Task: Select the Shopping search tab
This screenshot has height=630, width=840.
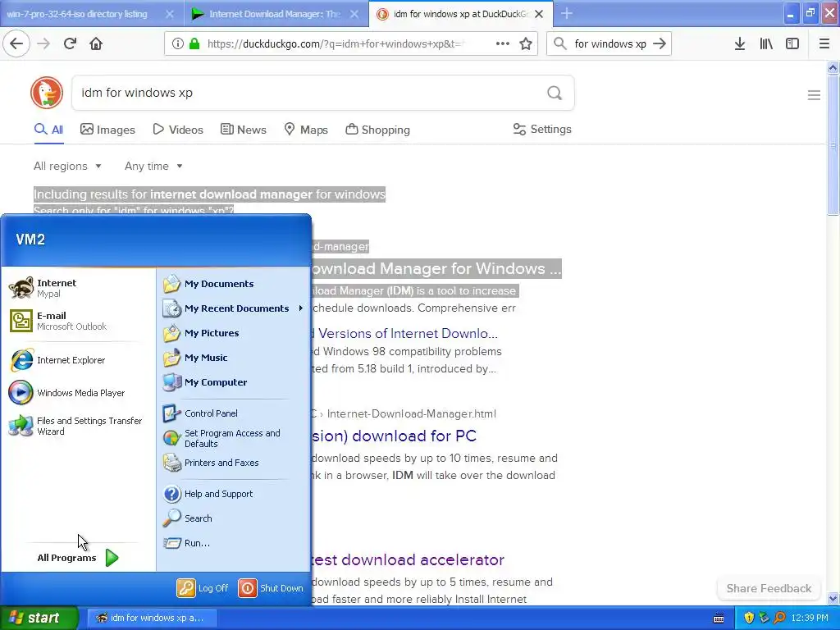Action: [x=377, y=130]
